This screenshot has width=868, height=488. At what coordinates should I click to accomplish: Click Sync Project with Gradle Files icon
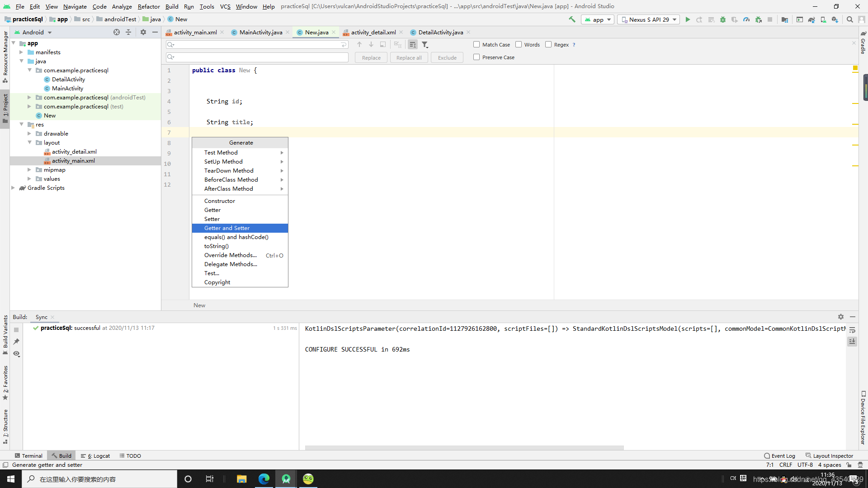811,19
